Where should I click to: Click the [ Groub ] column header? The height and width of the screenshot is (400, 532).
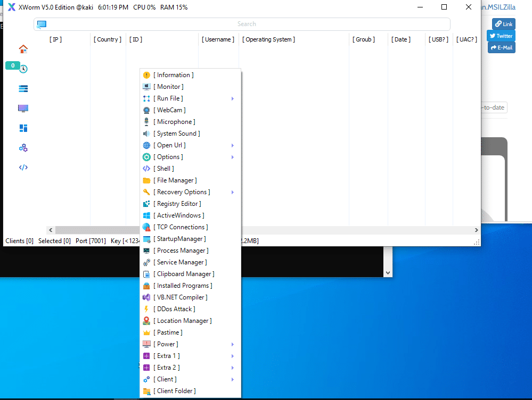click(364, 40)
